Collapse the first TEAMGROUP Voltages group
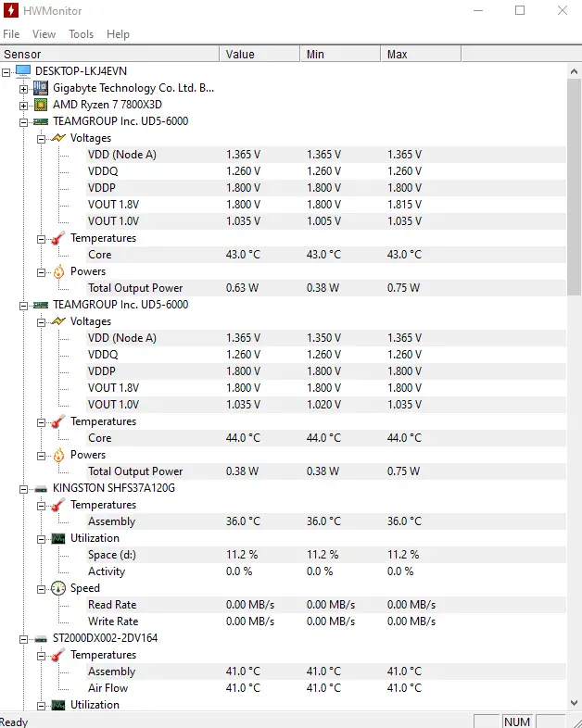This screenshot has width=582, height=728. pyautogui.click(x=41, y=139)
